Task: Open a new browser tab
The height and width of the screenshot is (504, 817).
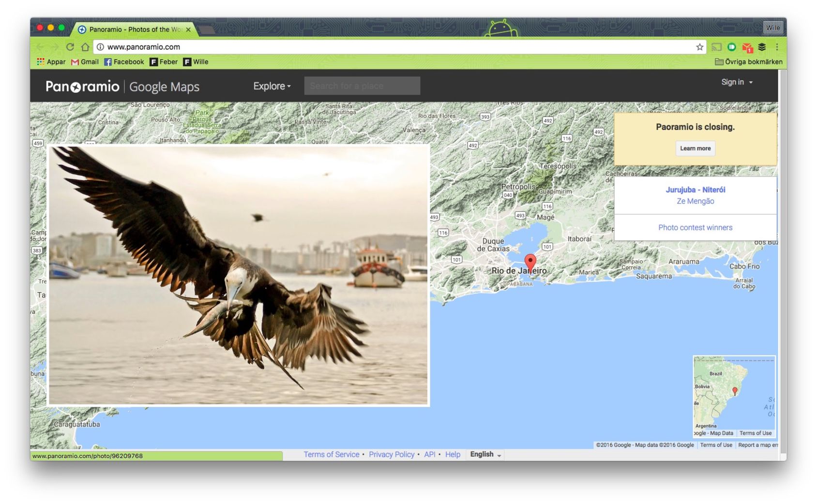Action: point(207,30)
